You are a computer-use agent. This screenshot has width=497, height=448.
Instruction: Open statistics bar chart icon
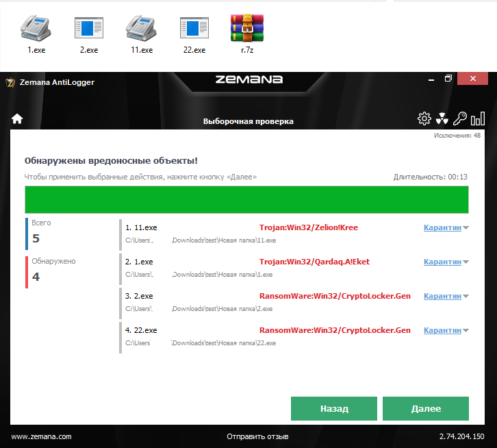pyautogui.click(x=478, y=119)
